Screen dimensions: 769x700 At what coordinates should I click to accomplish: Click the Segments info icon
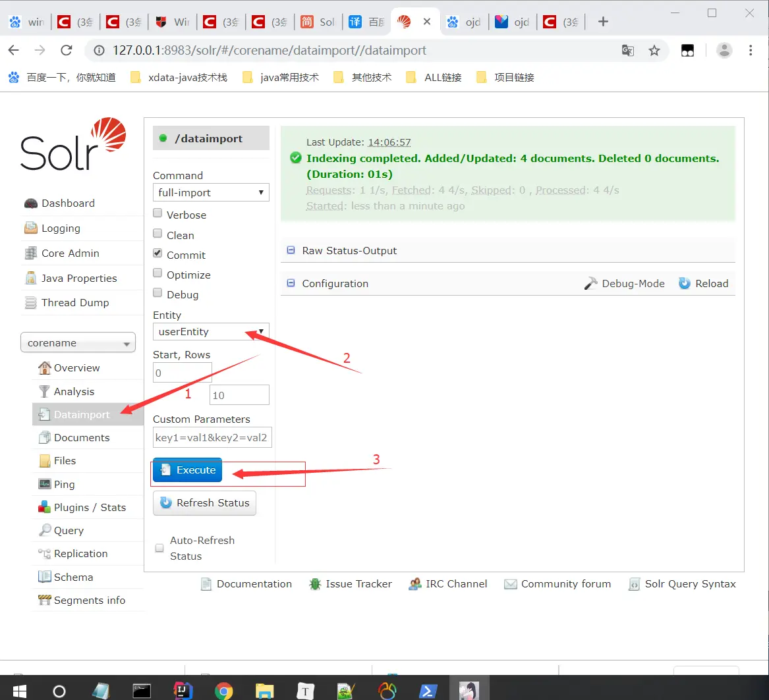click(x=45, y=599)
